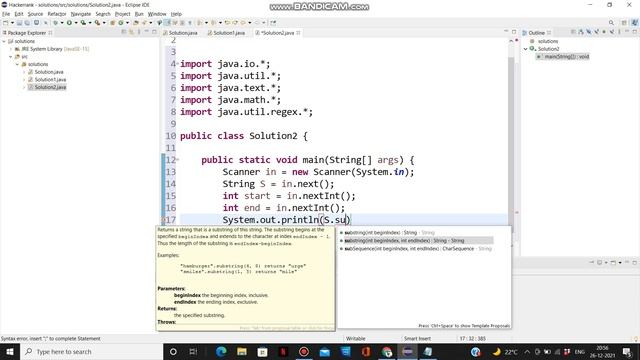640x360 pixels.
Task: Open the notification center icon
Action: 628,351
